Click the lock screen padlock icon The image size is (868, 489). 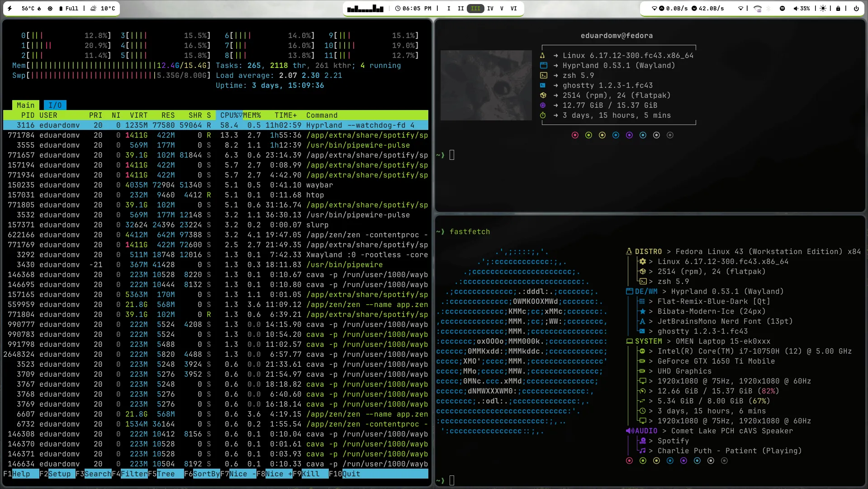[838, 9]
